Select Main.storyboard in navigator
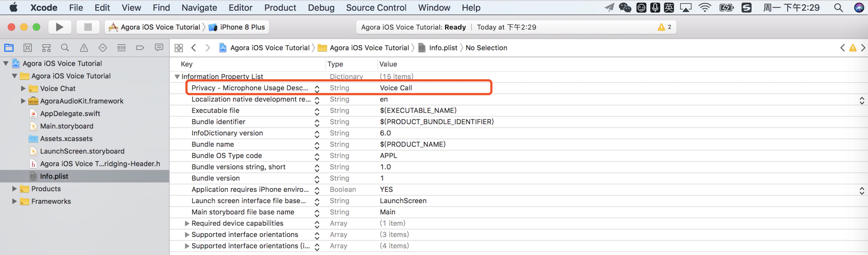Image resolution: width=868 pixels, height=255 pixels. pyautogui.click(x=67, y=126)
